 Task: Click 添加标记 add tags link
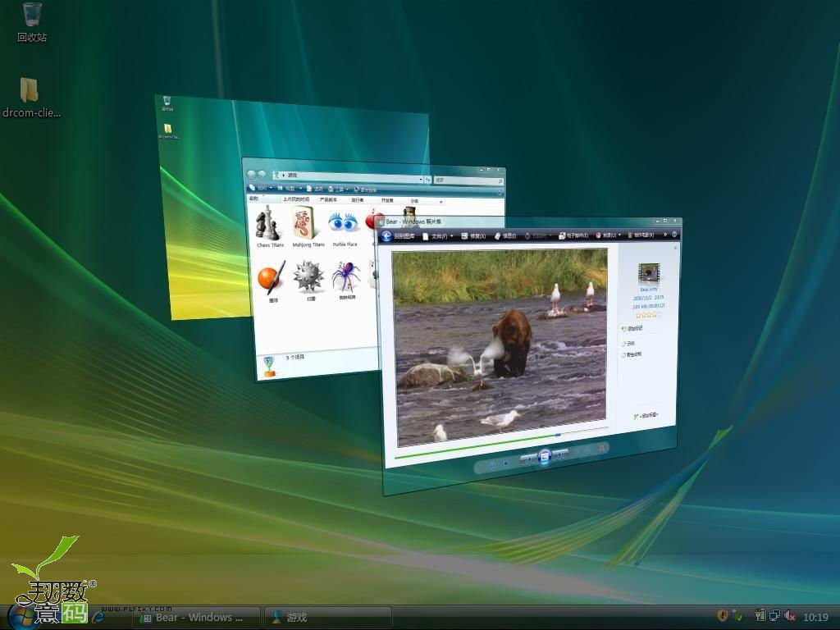(634, 328)
